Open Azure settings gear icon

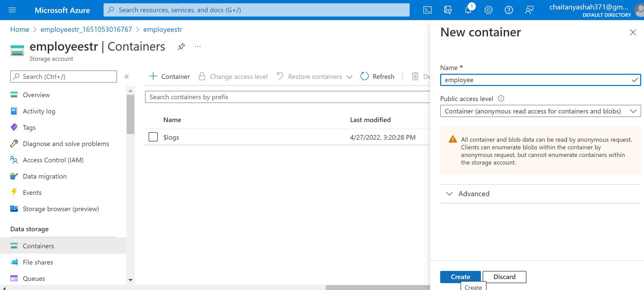(488, 10)
